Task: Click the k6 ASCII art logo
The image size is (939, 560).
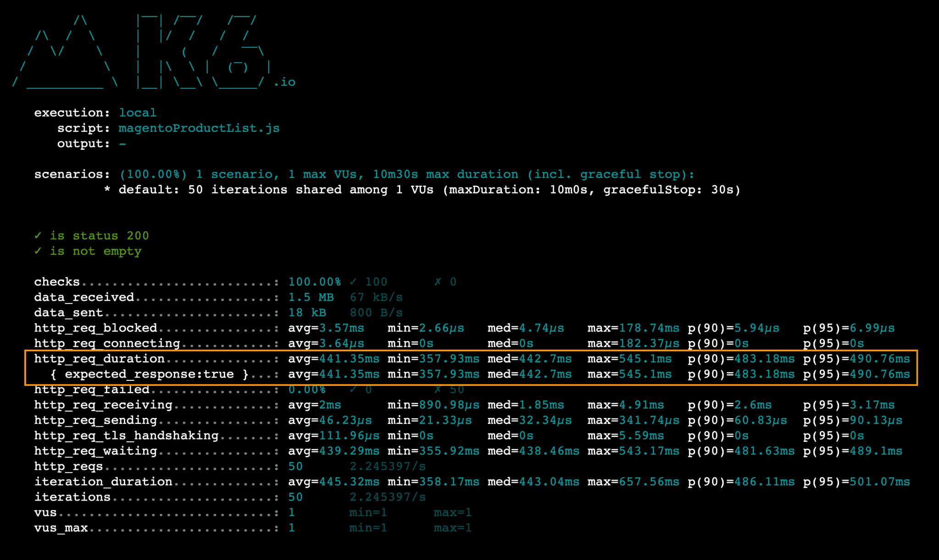Action: 141,51
